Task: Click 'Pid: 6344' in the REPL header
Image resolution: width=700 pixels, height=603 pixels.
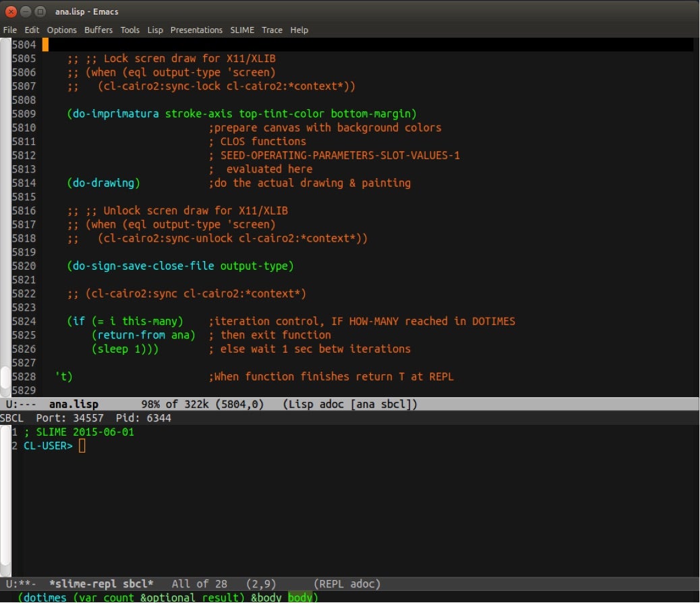Action: click(143, 418)
